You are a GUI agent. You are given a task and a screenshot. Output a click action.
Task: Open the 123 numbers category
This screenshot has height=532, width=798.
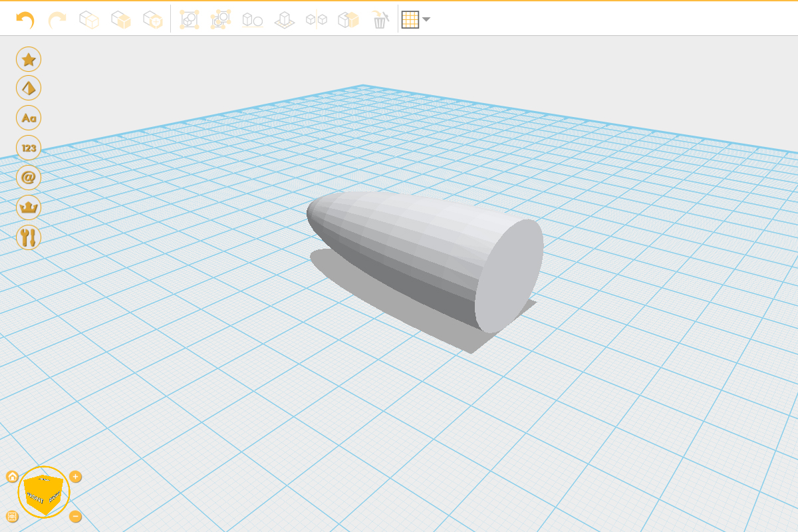29,148
